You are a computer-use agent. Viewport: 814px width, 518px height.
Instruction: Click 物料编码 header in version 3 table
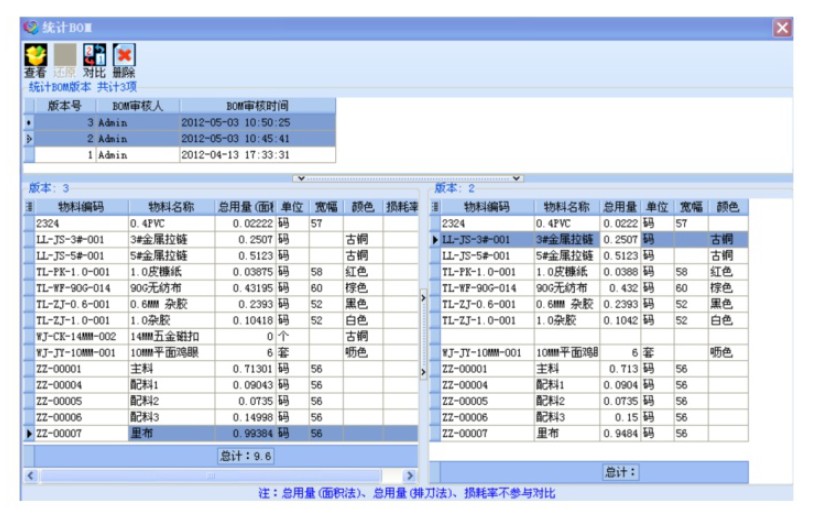pyautogui.click(x=81, y=207)
